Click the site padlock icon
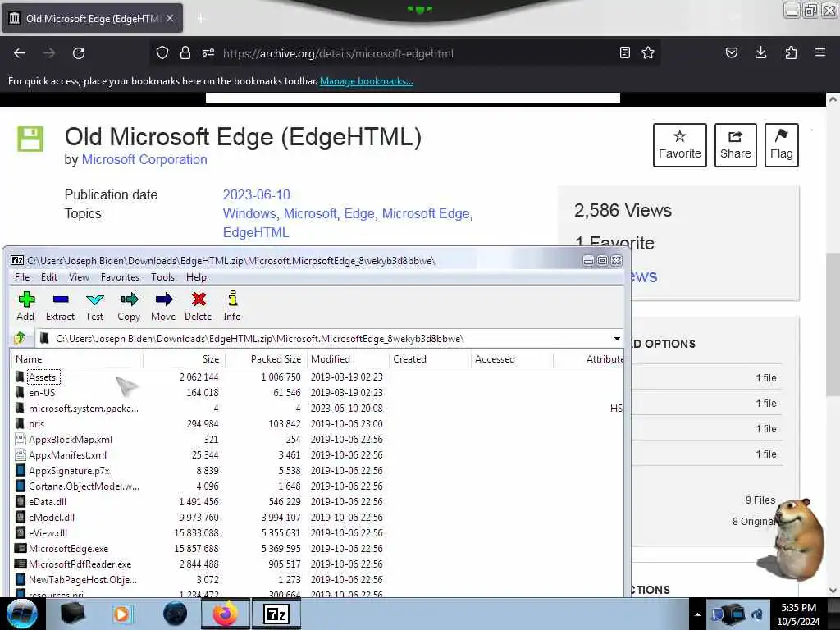The width and height of the screenshot is (840, 630). pos(185,53)
